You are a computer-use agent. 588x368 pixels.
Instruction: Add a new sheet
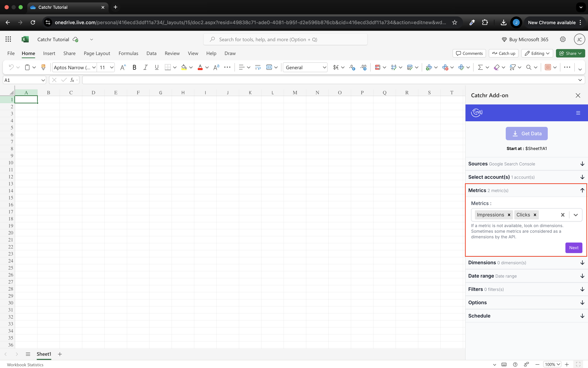(60, 354)
